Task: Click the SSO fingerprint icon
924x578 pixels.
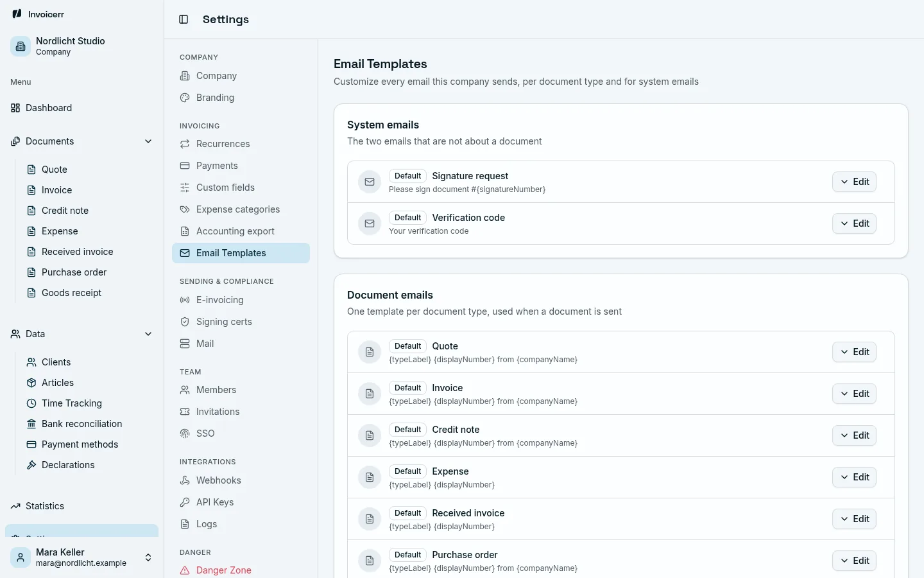Action: (x=185, y=433)
